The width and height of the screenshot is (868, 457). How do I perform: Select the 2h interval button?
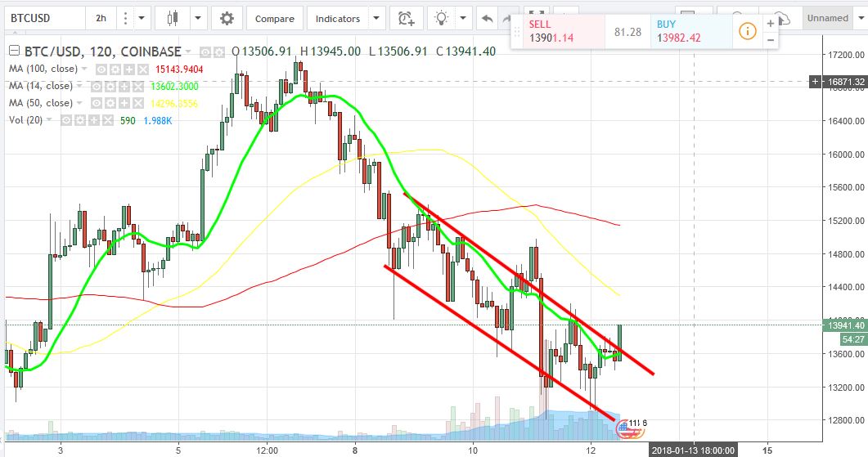[x=101, y=18]
